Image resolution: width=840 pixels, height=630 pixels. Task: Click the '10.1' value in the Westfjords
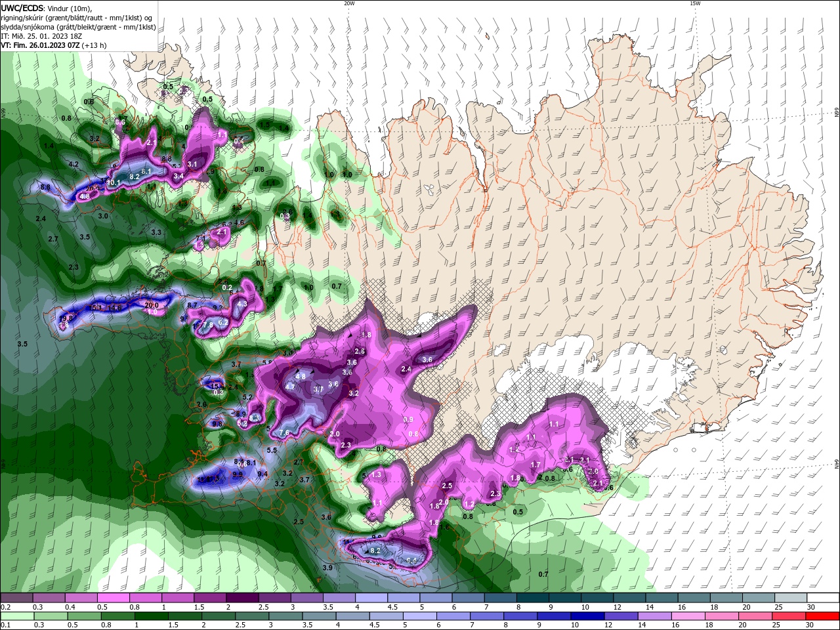coord(114,182)
